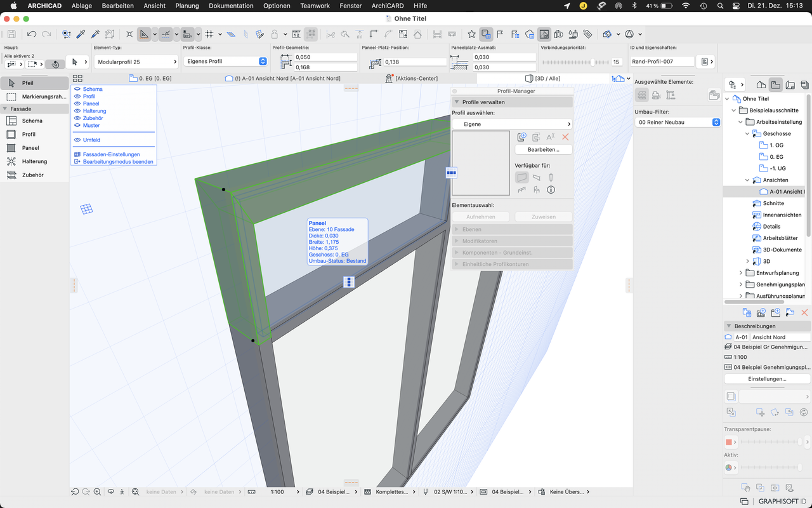Open the Element-Typ Modularprofil 25 selector

click(136, 62)
